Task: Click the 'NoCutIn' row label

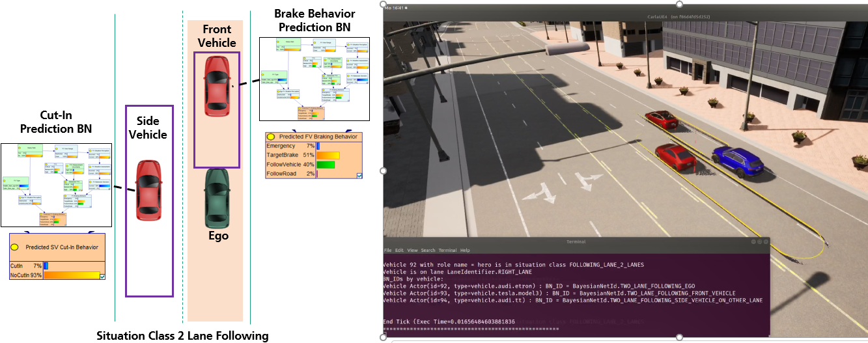Action: pyautogui.click(x=20, y=277)
